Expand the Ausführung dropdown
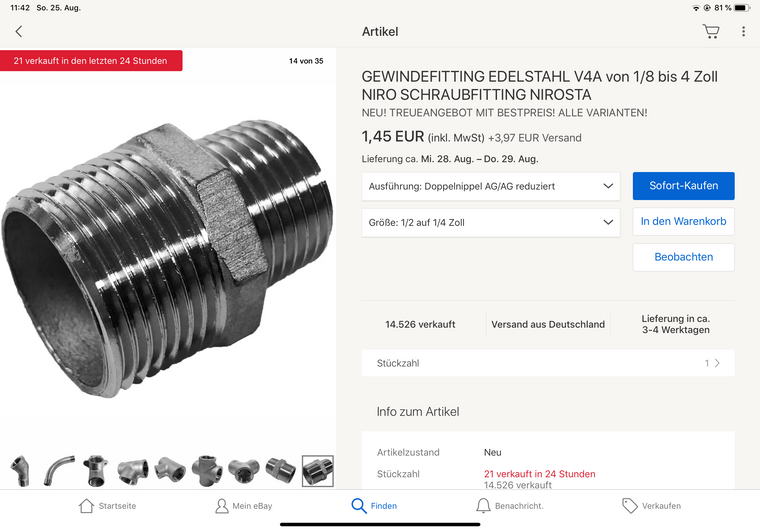The image size is (760, 531). click(x=491, y=186)
